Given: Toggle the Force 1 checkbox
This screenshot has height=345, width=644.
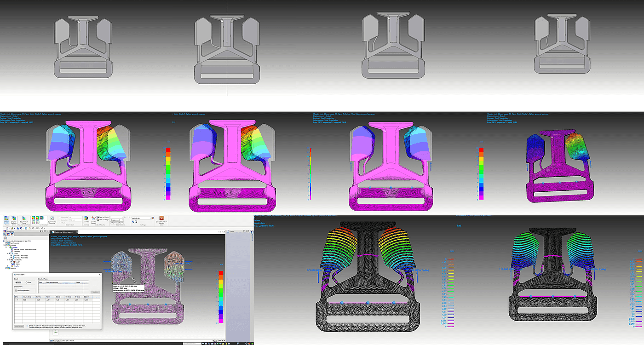Looking at the screenshot, I should coord(11,255).
